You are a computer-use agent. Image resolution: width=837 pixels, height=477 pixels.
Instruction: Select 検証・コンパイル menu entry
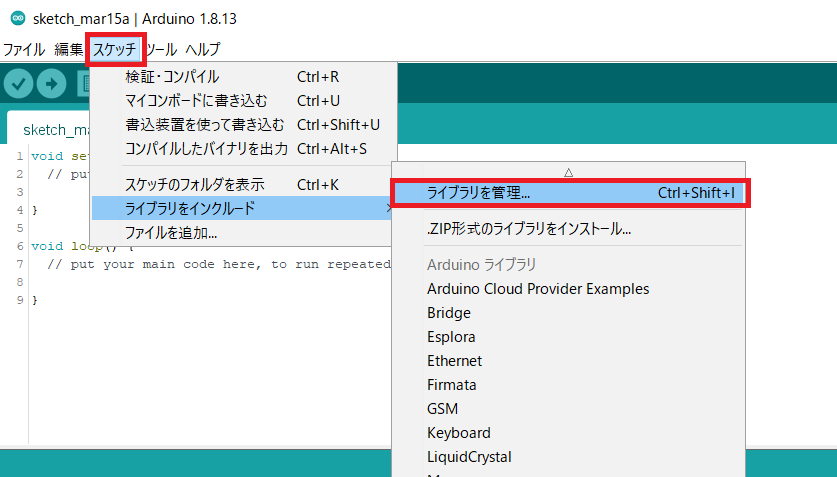244,77
